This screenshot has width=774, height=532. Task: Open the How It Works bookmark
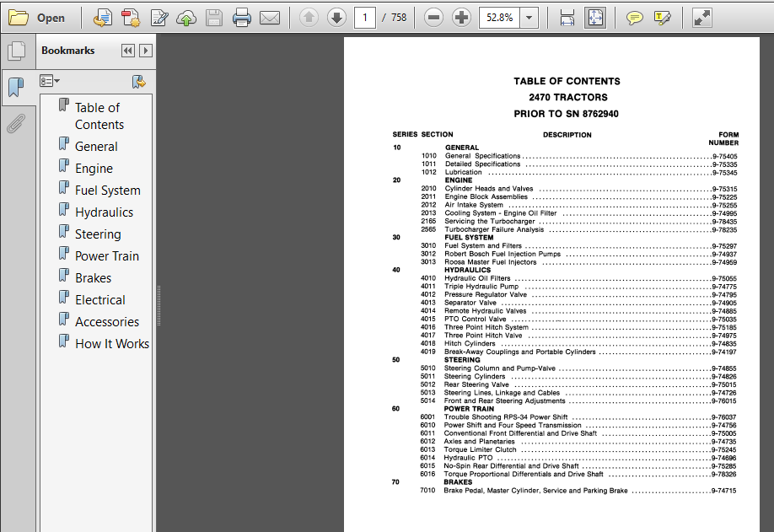(x=112, y=343)
